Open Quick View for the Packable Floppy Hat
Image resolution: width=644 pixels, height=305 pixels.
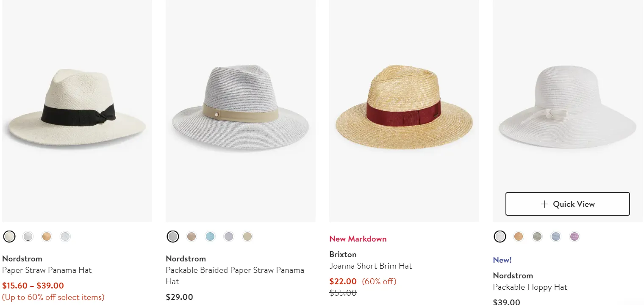[x=567, y=204]
